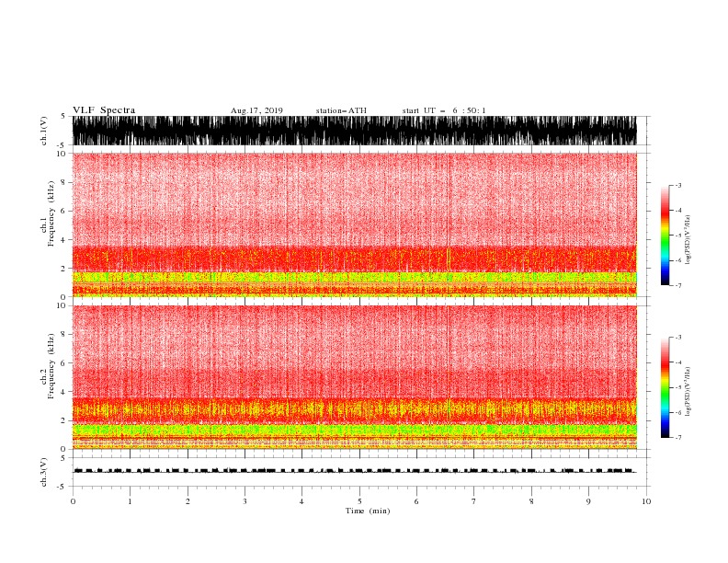This screenshot has width=728, height=563.
Task: Click the ch.3 waveform trace at bottom
Action: 354,471
